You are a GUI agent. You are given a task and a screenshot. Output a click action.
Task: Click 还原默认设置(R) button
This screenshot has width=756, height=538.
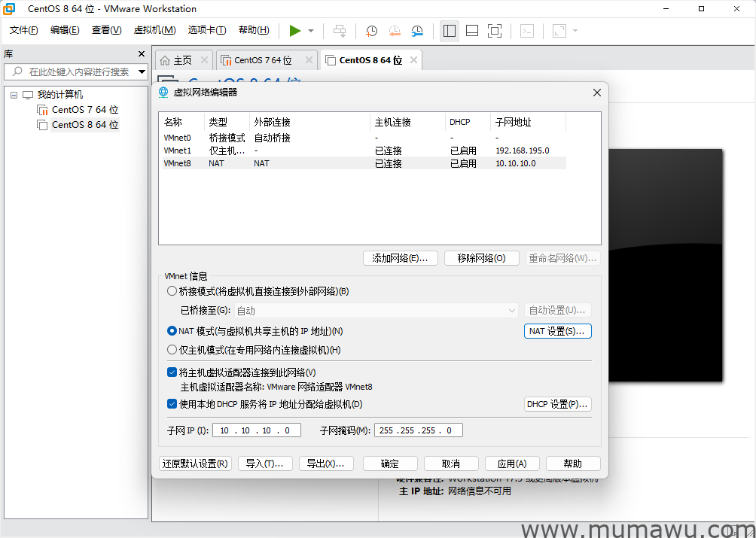click(x=195, y=464)
